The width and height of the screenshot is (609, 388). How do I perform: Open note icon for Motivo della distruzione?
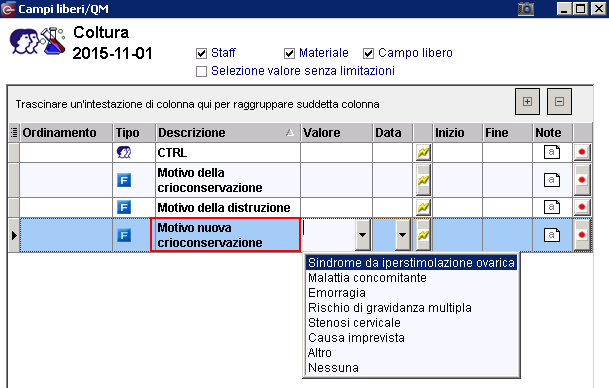point(552,207)
